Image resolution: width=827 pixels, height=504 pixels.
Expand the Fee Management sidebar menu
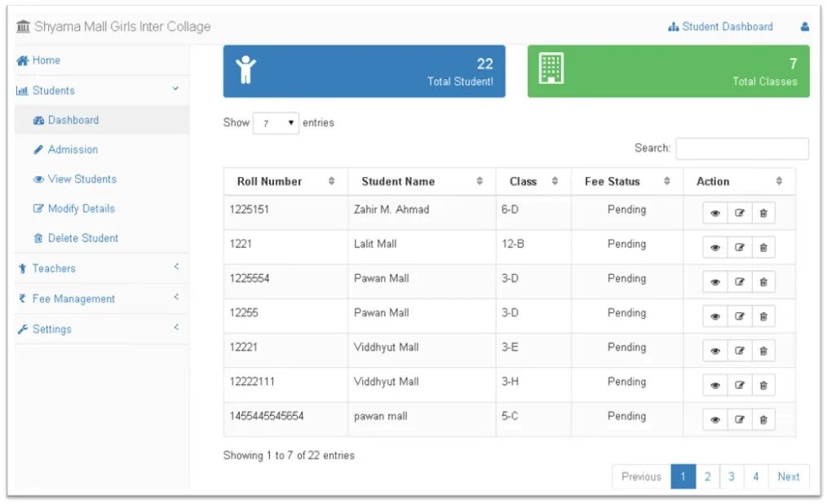point(73,299)
